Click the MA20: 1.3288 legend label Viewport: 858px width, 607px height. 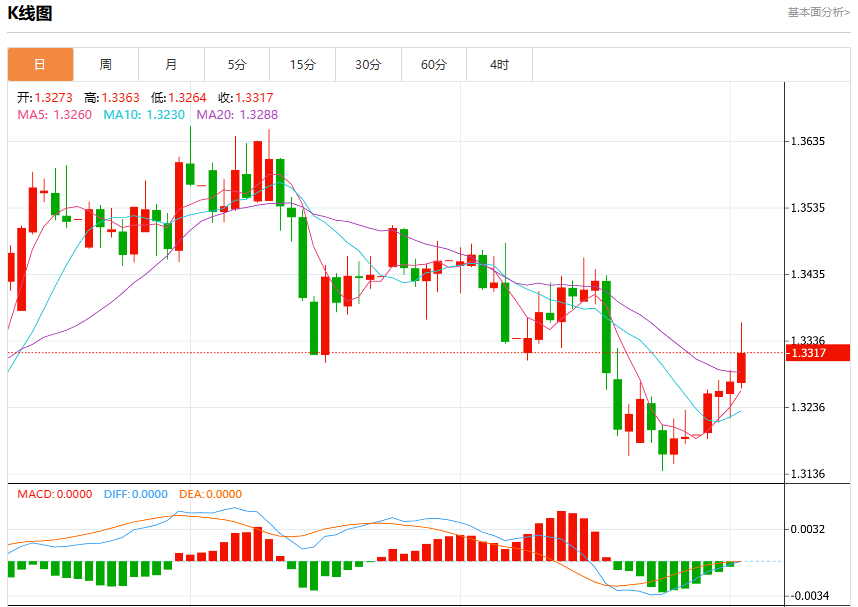tap(237, 114)
